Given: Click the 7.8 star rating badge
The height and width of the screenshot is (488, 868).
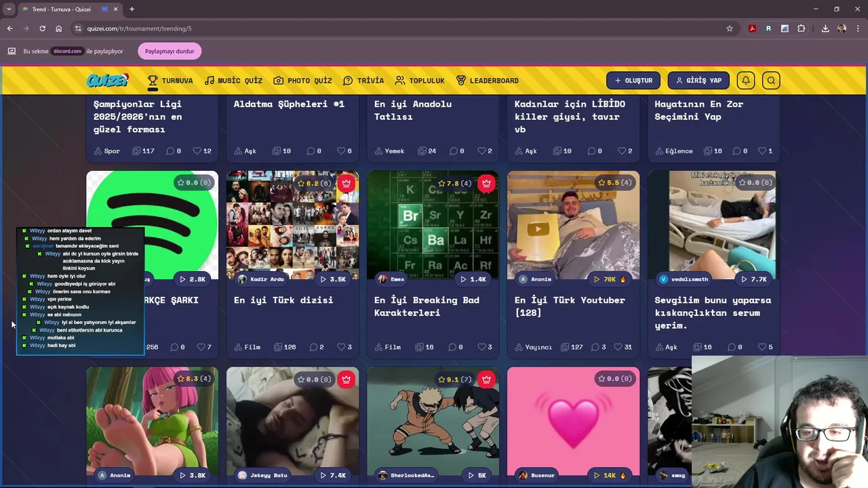Looking at the screenshot, I should tap(454, 183).
